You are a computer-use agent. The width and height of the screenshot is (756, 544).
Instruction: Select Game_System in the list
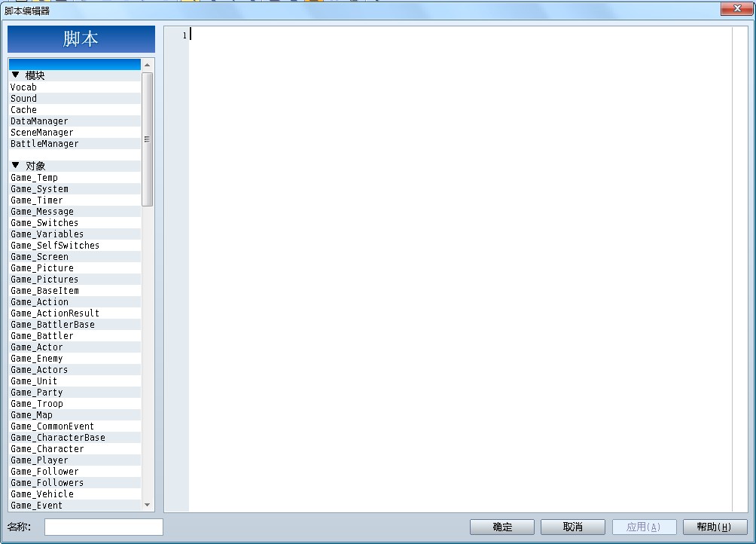pyautogui.click(x=75, y=188)
